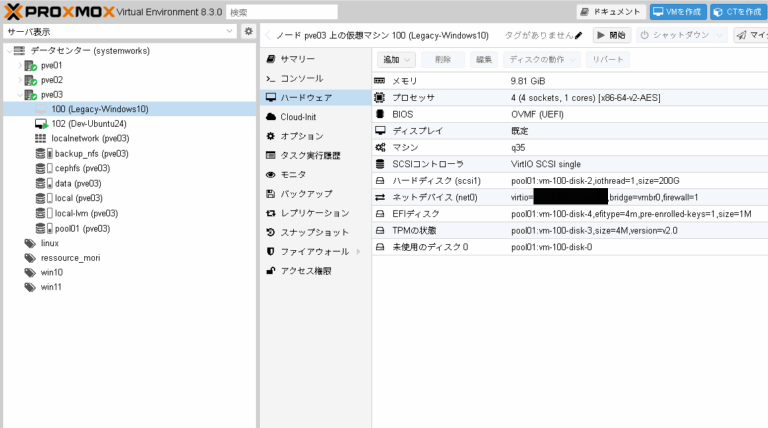Click the pve01 node icon
Screen dimensions: 768x428
click(x=30, y=66)
